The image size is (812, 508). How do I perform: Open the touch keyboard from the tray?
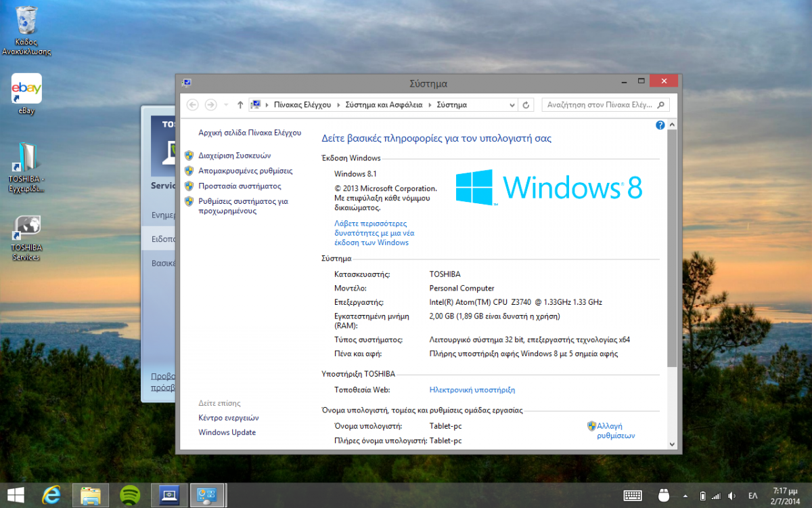[x=633, y=496]
